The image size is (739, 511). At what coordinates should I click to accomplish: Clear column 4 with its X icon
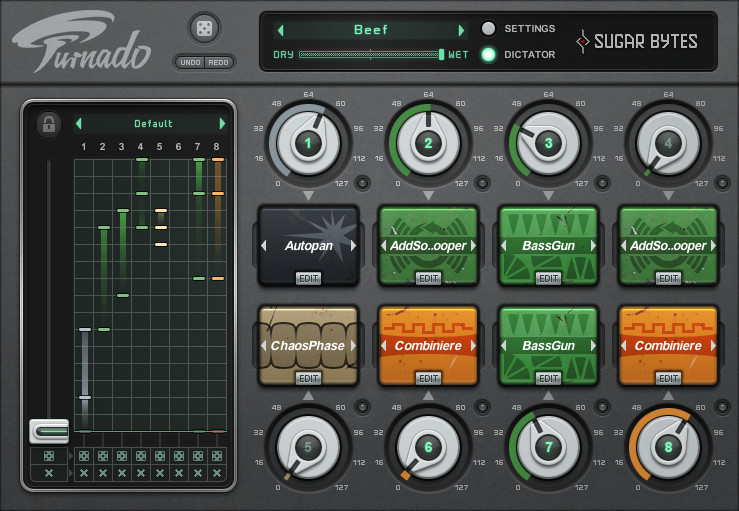click(x=141, y=473)
